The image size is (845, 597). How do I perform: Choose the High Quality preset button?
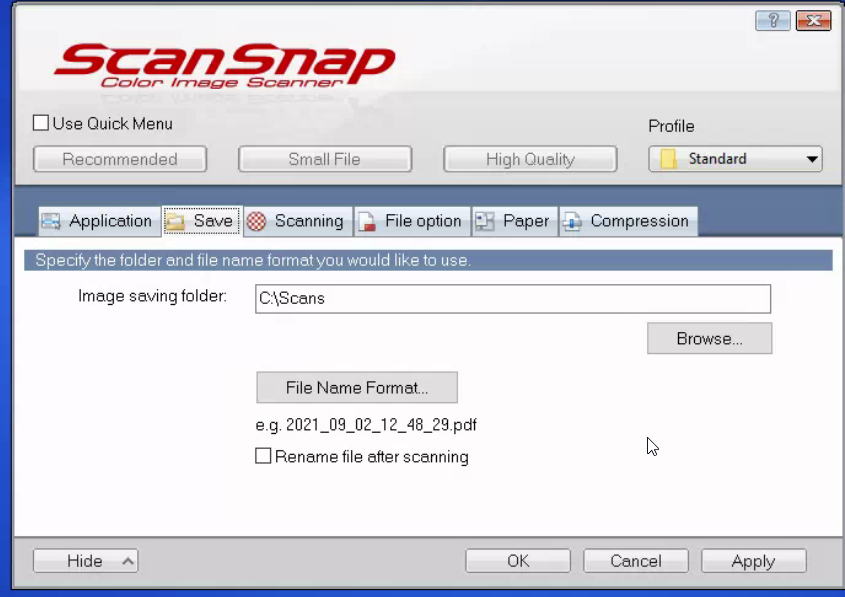click(x=530, y=159)
